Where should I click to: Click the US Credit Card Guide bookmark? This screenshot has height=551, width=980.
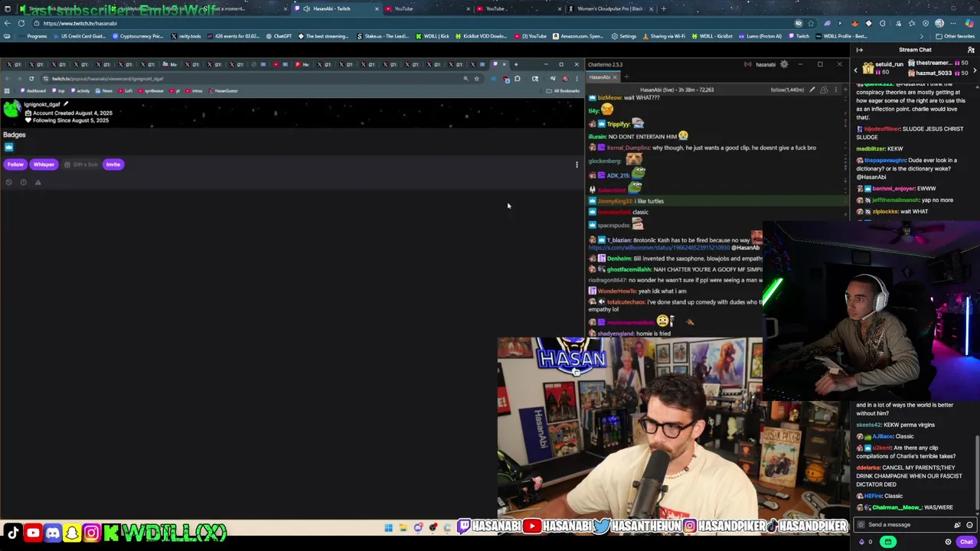coord(79,36)
